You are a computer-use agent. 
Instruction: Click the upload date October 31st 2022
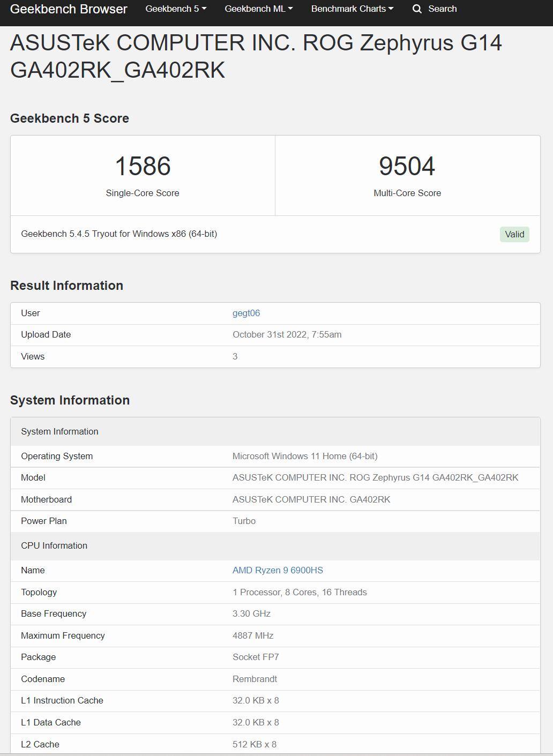[x=287, y=334]
